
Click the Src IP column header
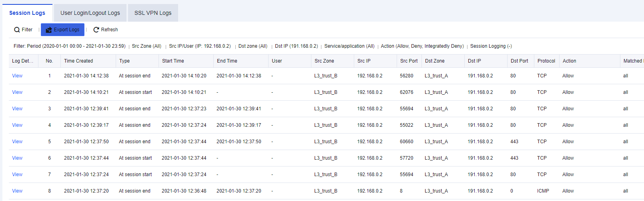(364, 61)
